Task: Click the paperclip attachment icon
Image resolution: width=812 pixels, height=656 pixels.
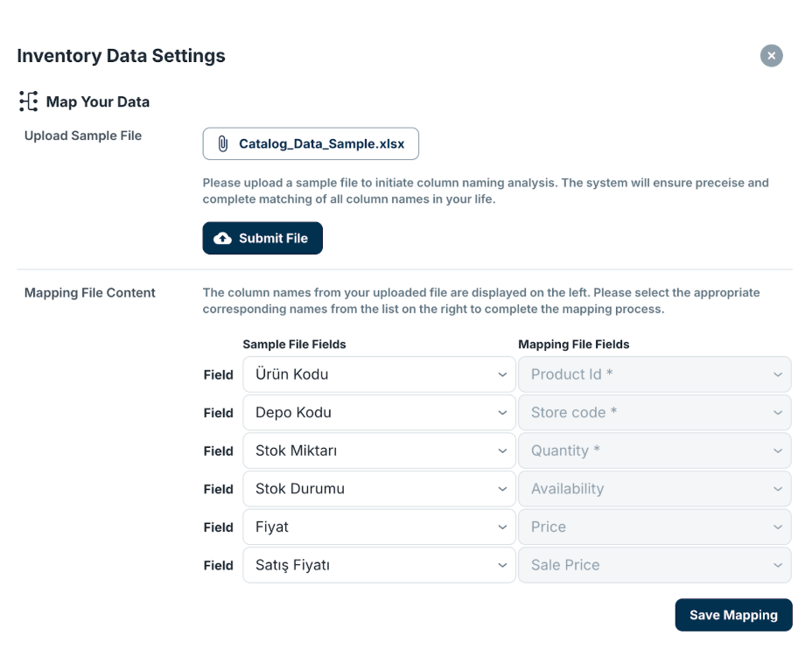Action: coord(222,143)
